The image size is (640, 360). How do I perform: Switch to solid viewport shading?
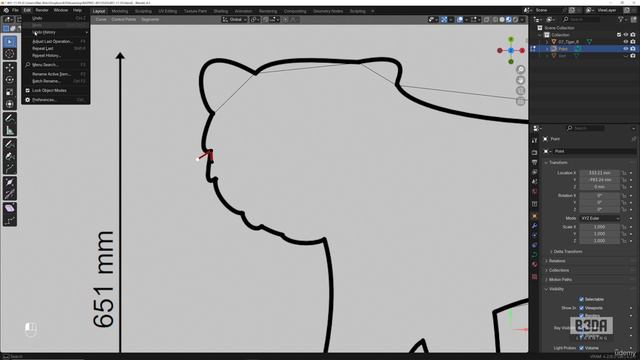point(502,20)
